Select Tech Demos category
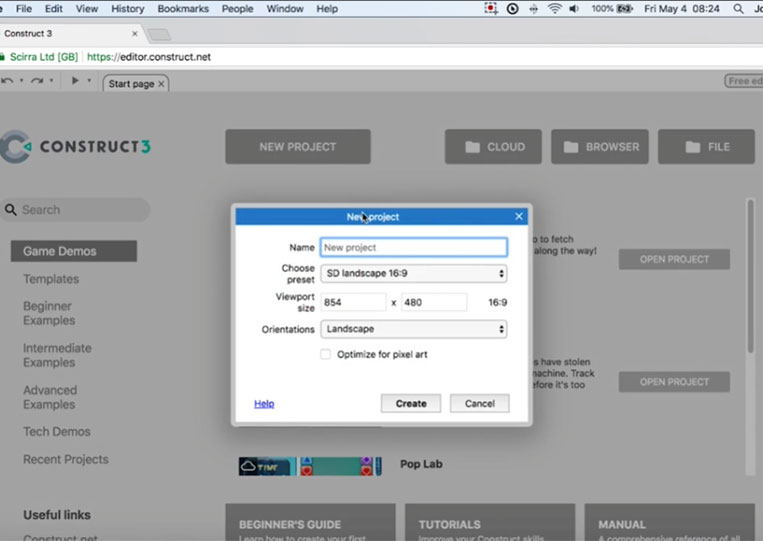The width and height of the screenshot is (763, 541). pyautogui.click(x=57, y=432)
